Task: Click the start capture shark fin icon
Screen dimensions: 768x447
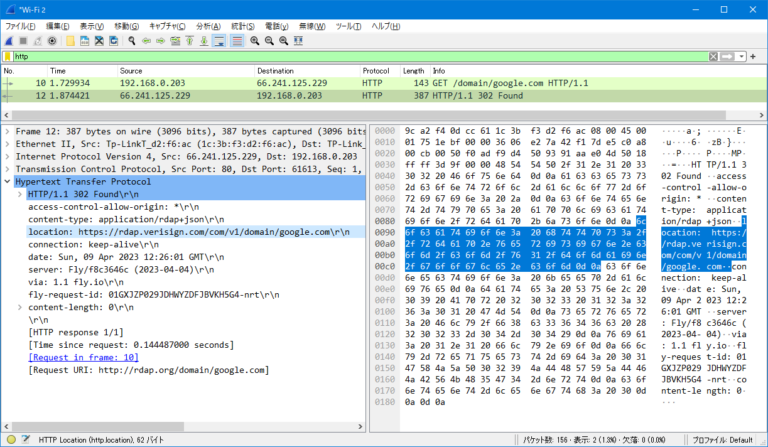Action: pos(9,41)
